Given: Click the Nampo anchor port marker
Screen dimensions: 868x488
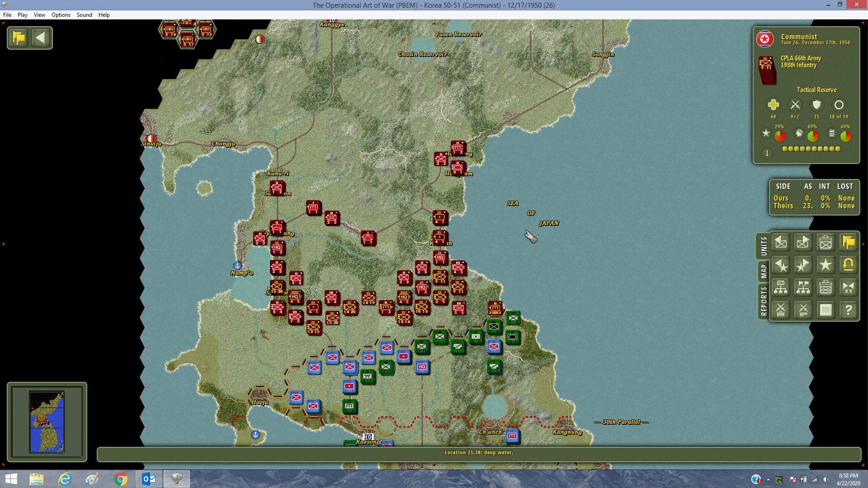Looking at the screenshot, I should [237, 266].
